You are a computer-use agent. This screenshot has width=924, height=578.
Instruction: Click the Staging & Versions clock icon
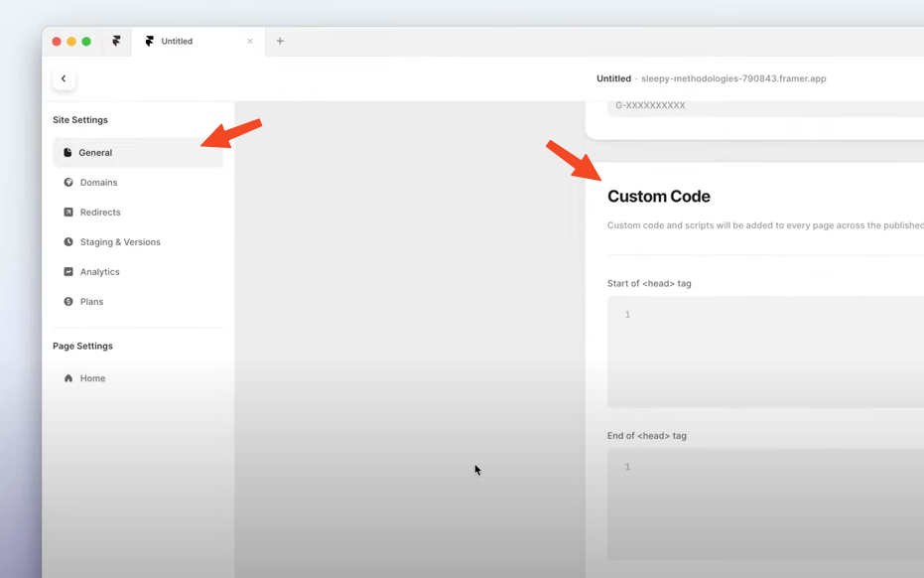point(68,242)
